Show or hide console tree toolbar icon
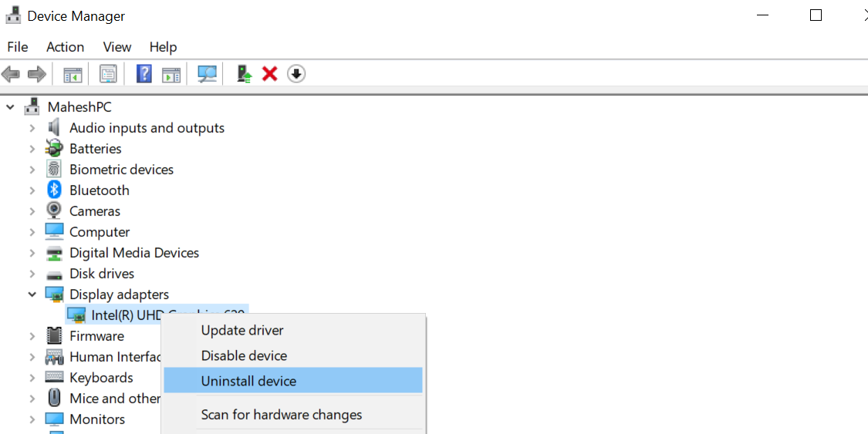The width and height of the screenshot is (868, 434). tap(73, 74)
